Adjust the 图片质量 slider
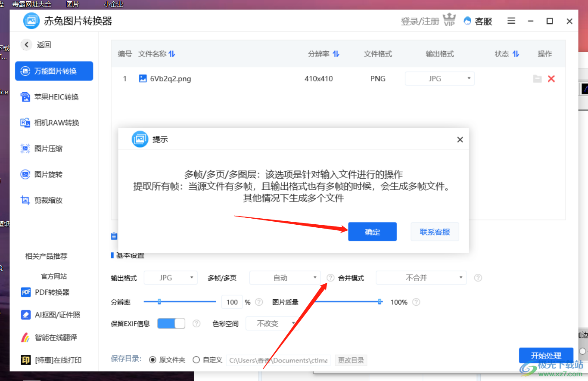Image resolution: width=588 pixels, height=381 pixels. click(x=348, y=302)
